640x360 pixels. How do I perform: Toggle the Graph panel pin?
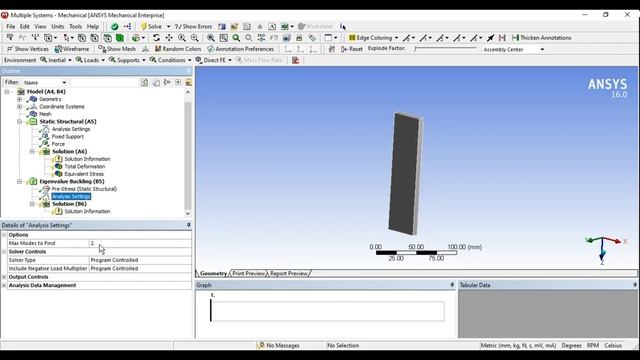tap(452, 285)
